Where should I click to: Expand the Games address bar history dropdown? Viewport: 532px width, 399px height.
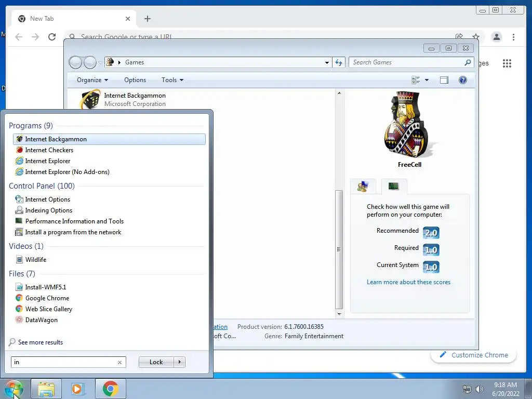coord(327,62)
